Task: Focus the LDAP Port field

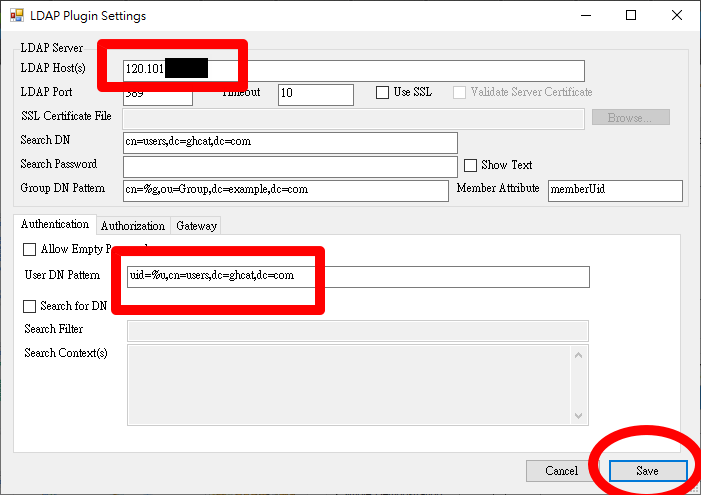Action: click(158, 94)
